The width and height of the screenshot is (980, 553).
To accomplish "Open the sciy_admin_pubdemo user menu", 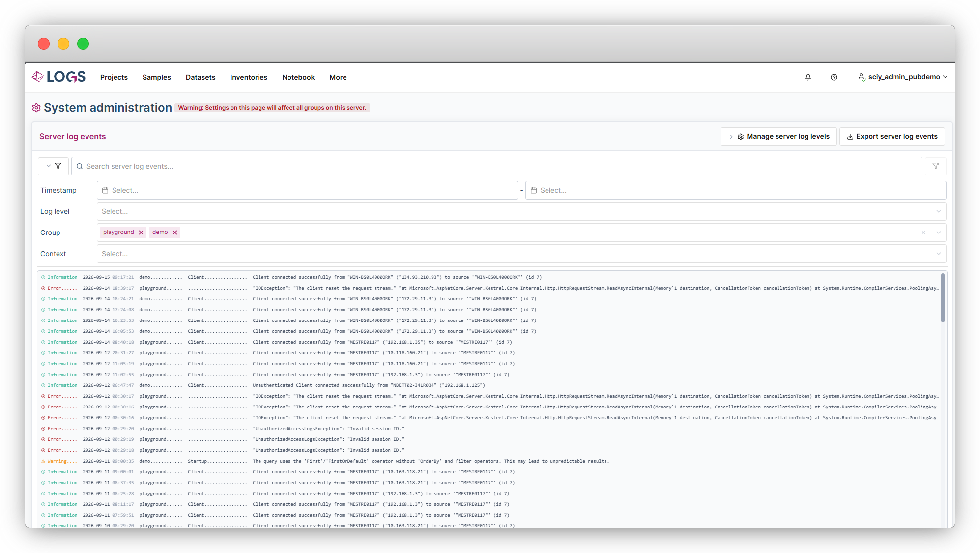I will (902, 77).
